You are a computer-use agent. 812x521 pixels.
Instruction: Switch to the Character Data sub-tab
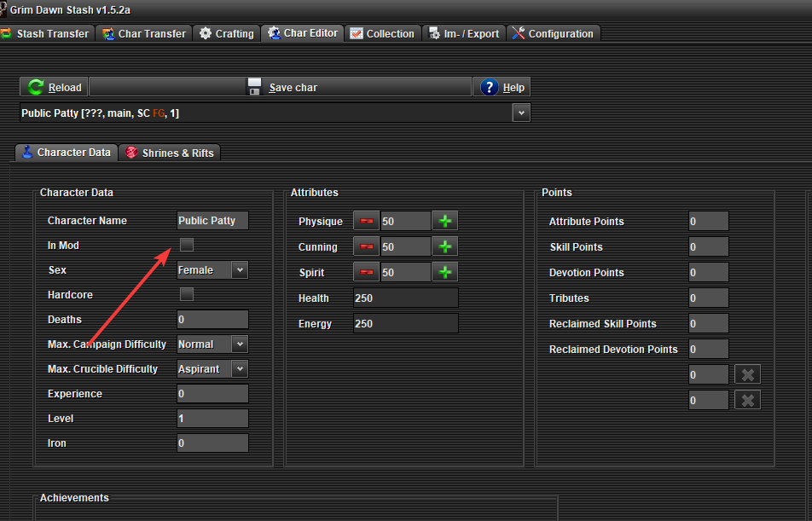[x=67, y=153]
